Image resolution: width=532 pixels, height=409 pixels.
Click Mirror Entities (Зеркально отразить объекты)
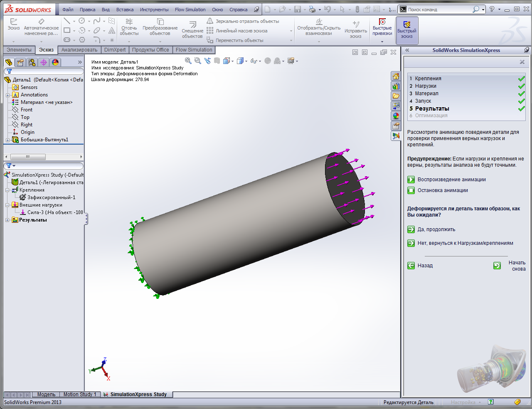click(243, 21)
